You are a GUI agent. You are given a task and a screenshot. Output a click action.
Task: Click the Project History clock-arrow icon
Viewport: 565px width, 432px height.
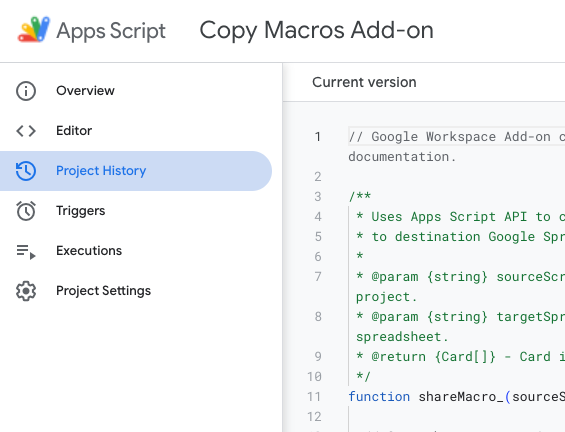[x=26, y=171]
